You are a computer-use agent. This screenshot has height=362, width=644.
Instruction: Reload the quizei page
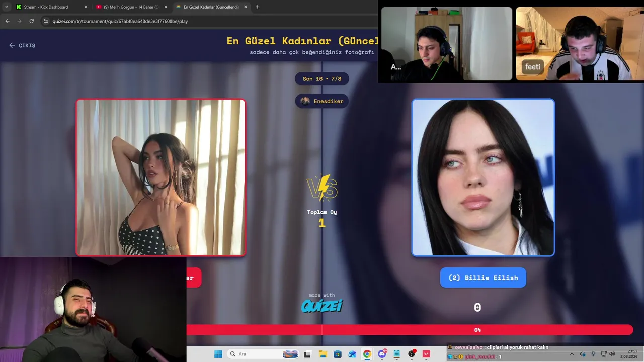coord(31,21)
